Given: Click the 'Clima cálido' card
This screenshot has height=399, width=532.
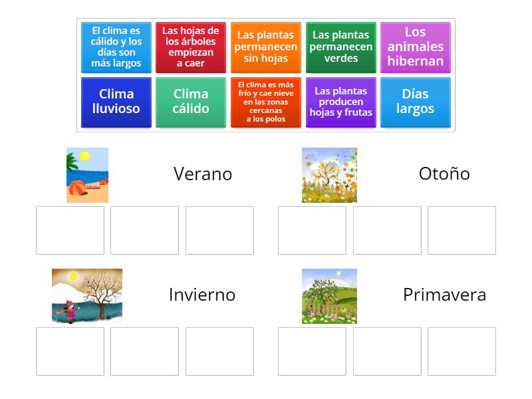Looking at the screenshot, I should pyautogui.click(x=191, y=102).
